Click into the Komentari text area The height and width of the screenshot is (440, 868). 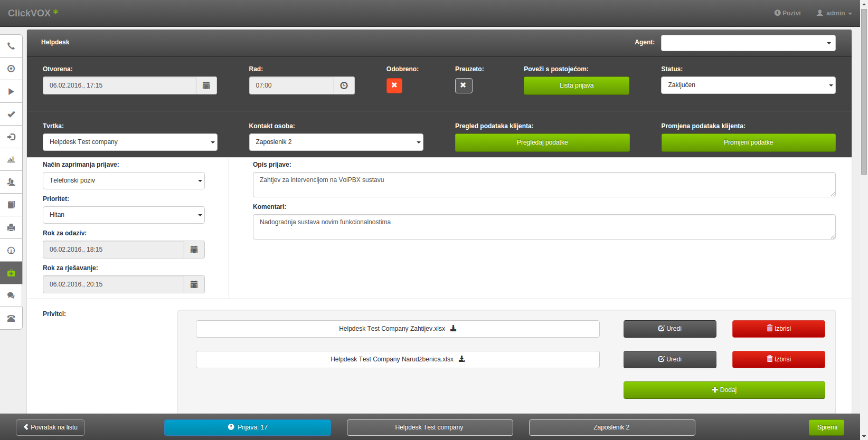click(544, 227)
